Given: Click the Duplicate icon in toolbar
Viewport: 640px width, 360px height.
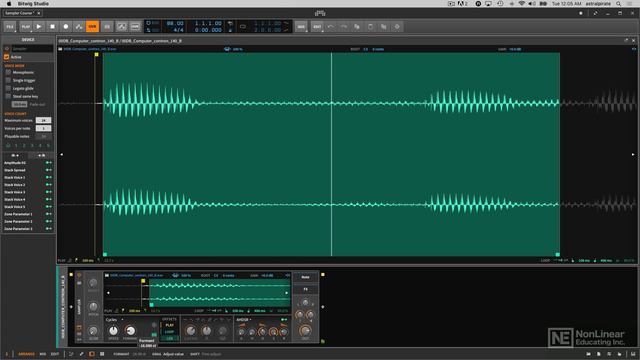Looking at the screenshot, I should 384,27.
